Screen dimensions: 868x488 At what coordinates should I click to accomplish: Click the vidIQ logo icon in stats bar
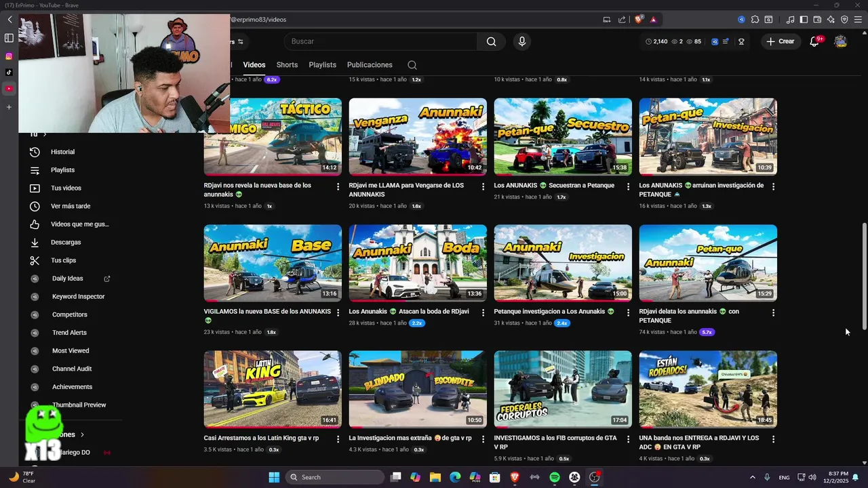[715, 41]
